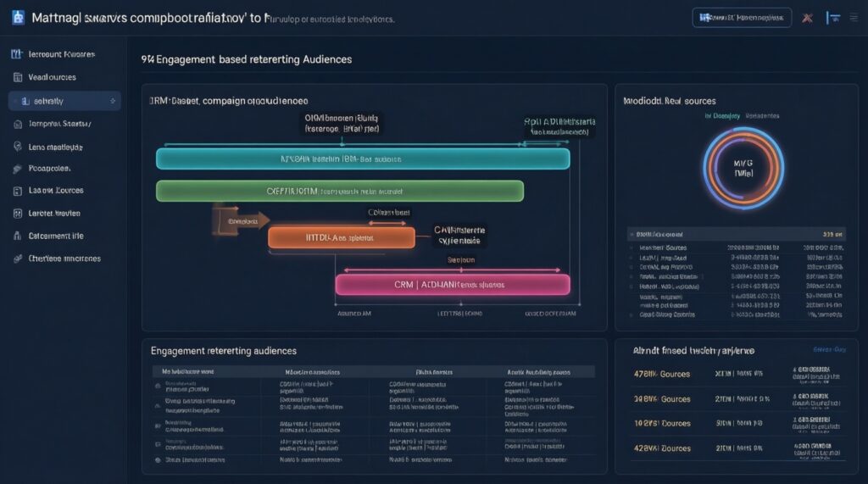
Task: Select the last row bullet in engagement table
Action: [158, 460]
